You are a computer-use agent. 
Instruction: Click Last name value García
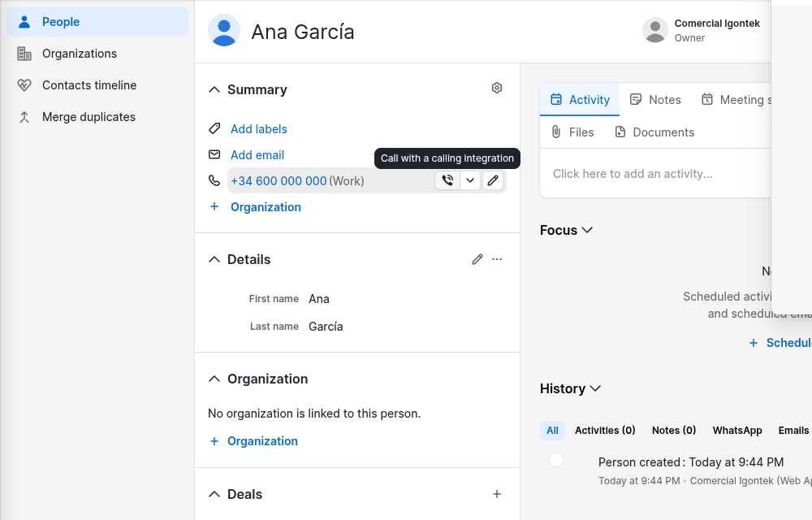tap(326, 327)
